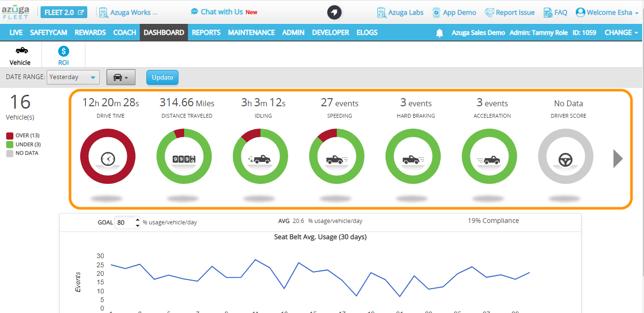
Task: Open the vehicle selector dropdown
Action: [121, 77]
